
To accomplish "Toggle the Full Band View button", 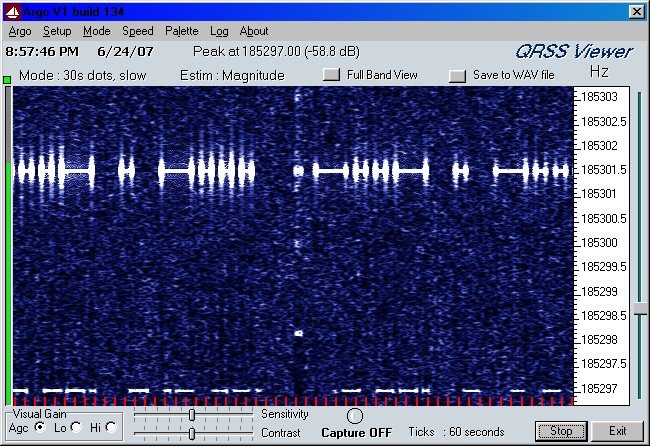I will click(331, 75).
